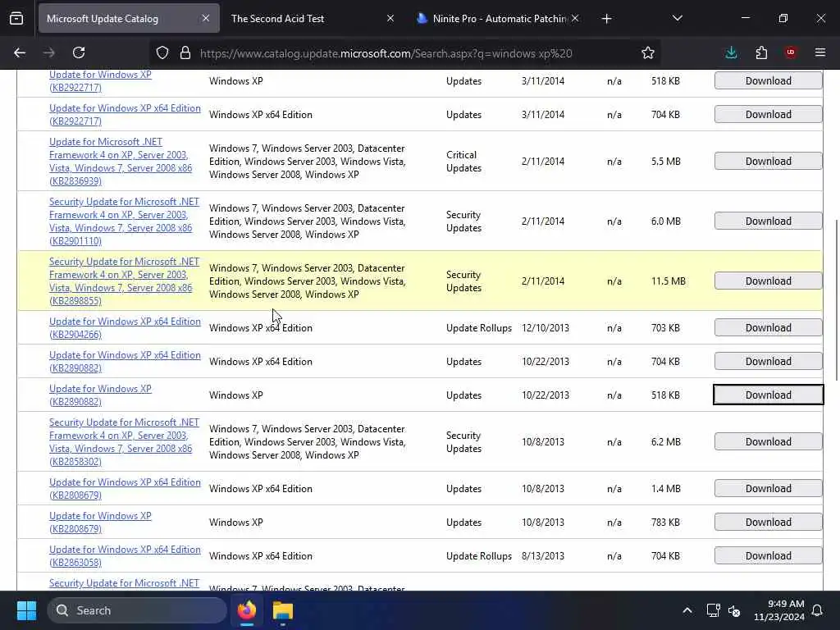Download KB2922717 x64 Edition, 704 KB row
The width and height of the screenshot is (840, 630).
click(x=768, y=115)
